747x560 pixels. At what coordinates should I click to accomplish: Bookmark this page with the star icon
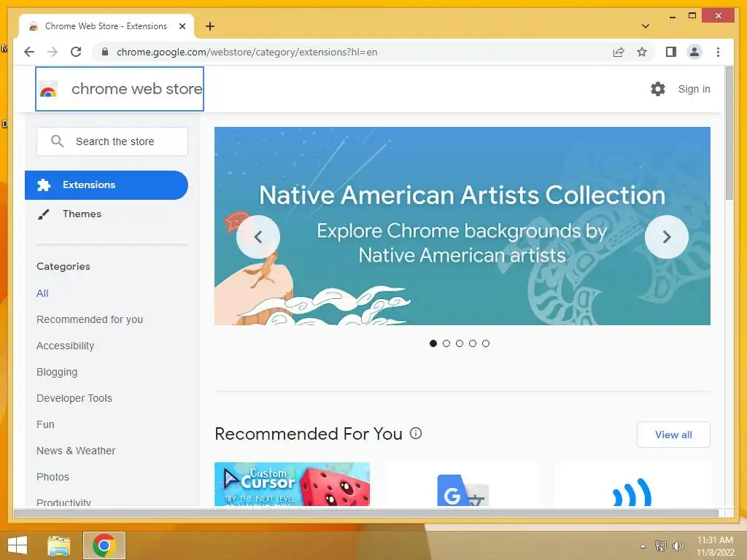(642, 52)
